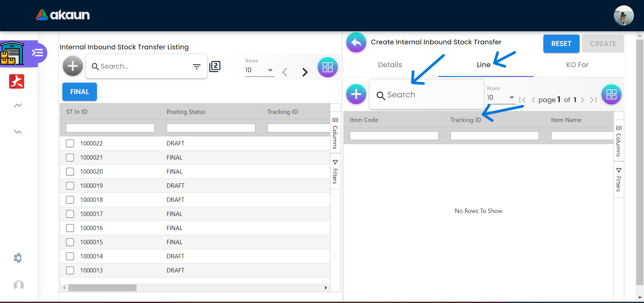The height and width of the screenshot is (303, 644).
Task: Click the listing horizontal scrollbar thumb
Action: click(102, 288)
